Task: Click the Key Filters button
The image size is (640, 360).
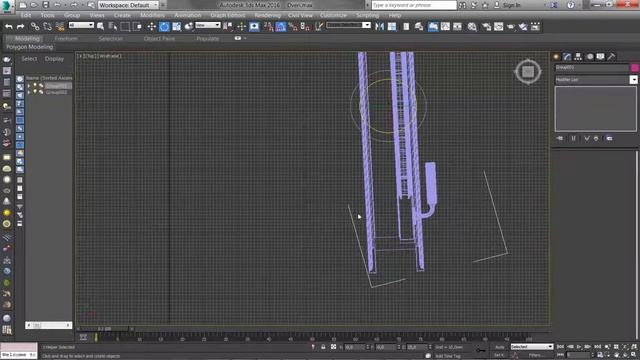Action: click(535, 356)
